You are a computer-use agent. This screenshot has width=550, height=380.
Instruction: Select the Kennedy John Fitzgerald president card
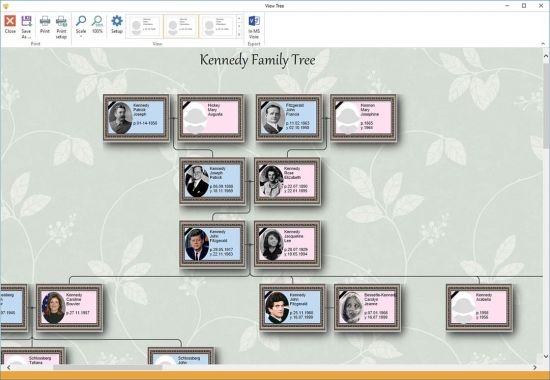213,245
